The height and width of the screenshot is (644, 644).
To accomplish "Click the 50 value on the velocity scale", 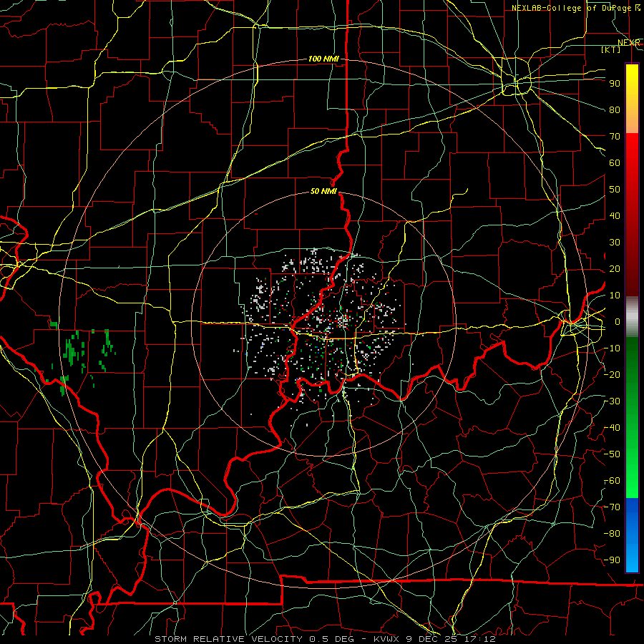I will pyautogui.click(x=615, y=190).
